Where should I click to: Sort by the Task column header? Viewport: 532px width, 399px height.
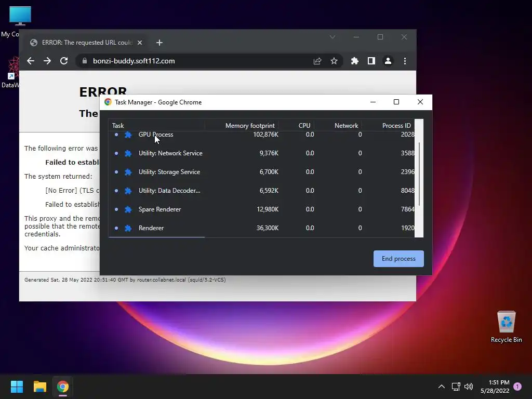coord(156,126)
